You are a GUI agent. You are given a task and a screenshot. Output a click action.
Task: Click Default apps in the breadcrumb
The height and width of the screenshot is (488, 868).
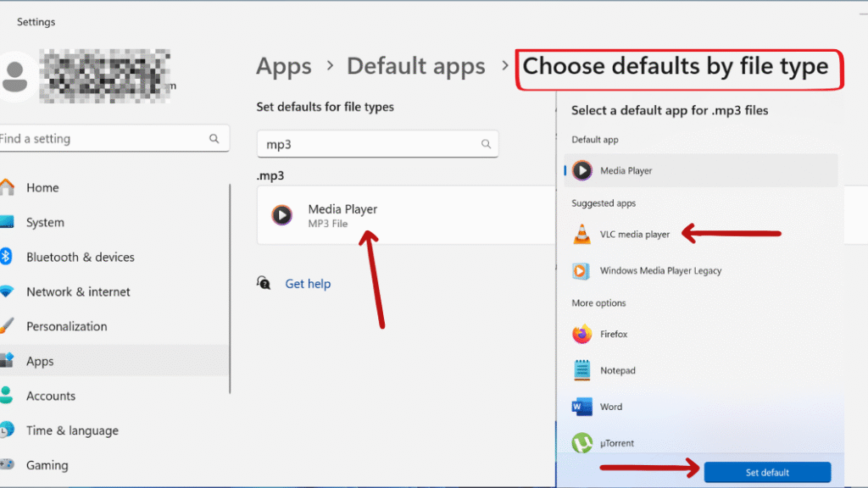point(415,66)
